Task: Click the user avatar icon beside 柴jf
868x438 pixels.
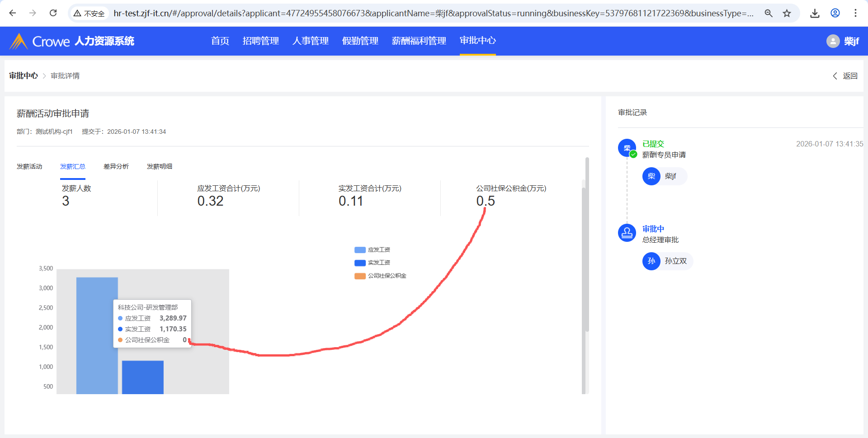Action: (833, 41)
